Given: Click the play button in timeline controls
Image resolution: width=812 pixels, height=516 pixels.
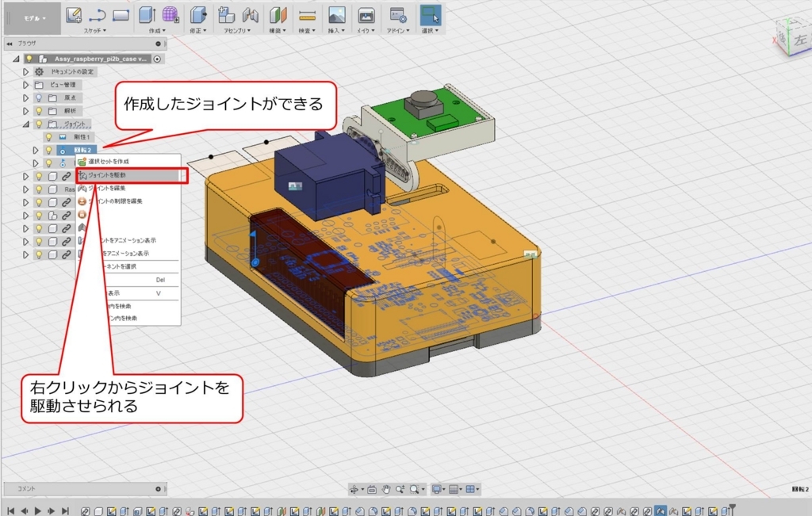Looking at the screenshot, I should (38, 510).
